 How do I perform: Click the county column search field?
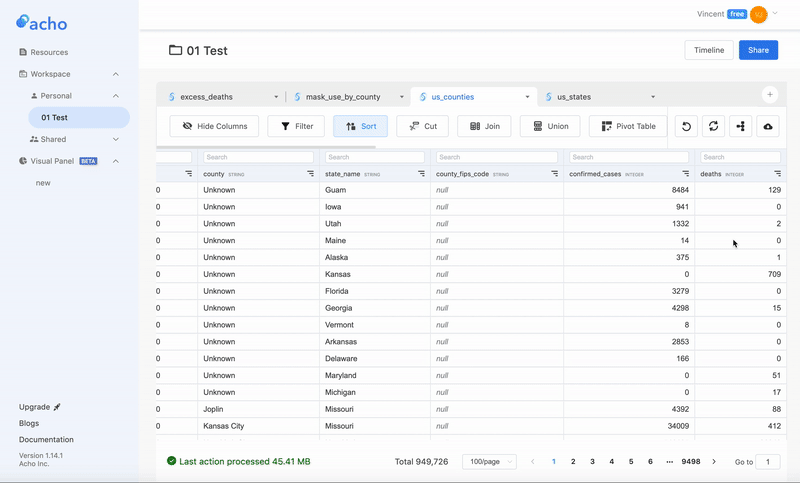click(258, 157)
